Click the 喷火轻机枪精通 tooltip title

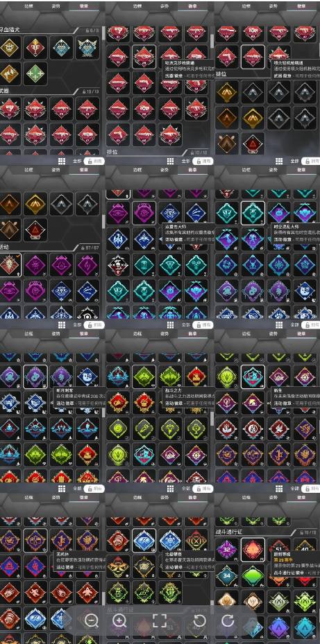pos(287,64)
